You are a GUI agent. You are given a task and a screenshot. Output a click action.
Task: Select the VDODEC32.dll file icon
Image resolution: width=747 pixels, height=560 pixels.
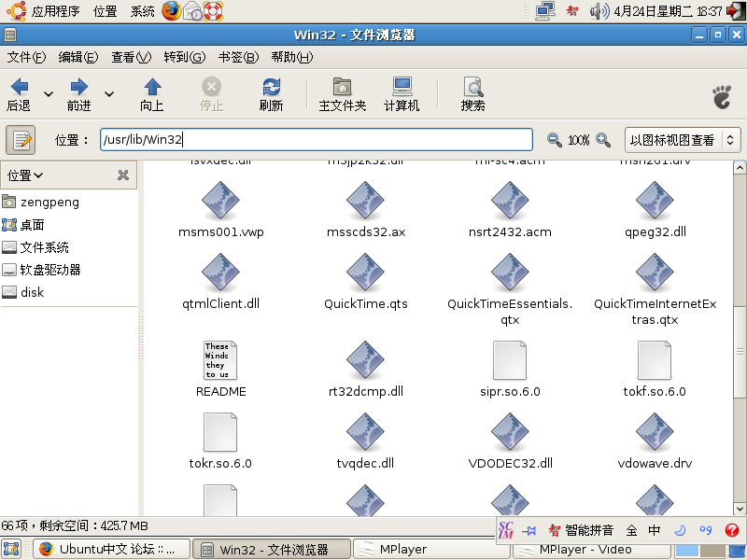pos(510,432)
